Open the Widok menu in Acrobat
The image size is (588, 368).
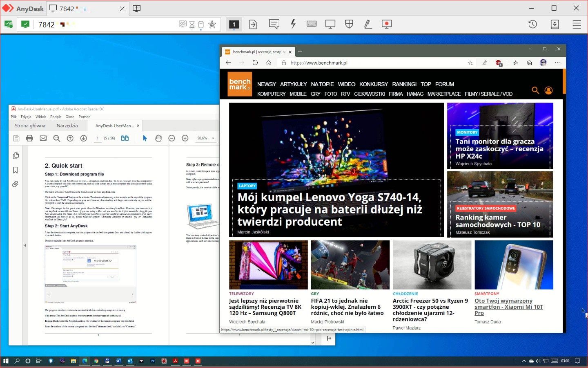click(x=41, y=117)
